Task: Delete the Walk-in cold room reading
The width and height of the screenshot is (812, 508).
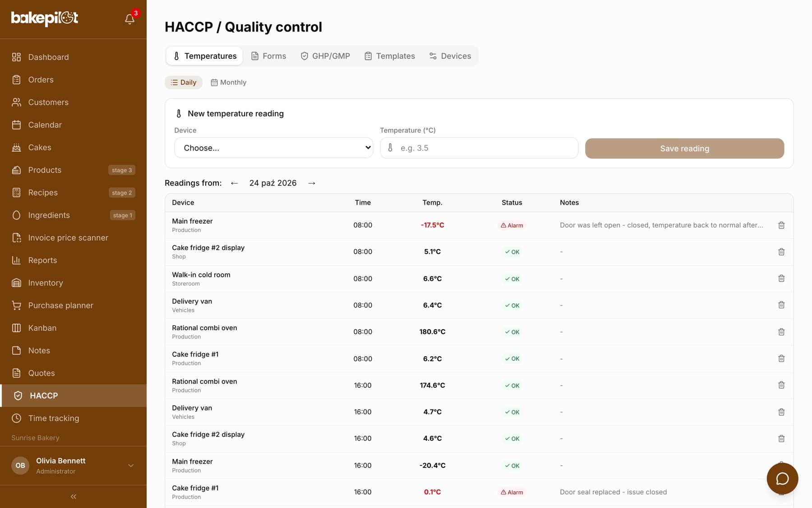Action: 781,279
